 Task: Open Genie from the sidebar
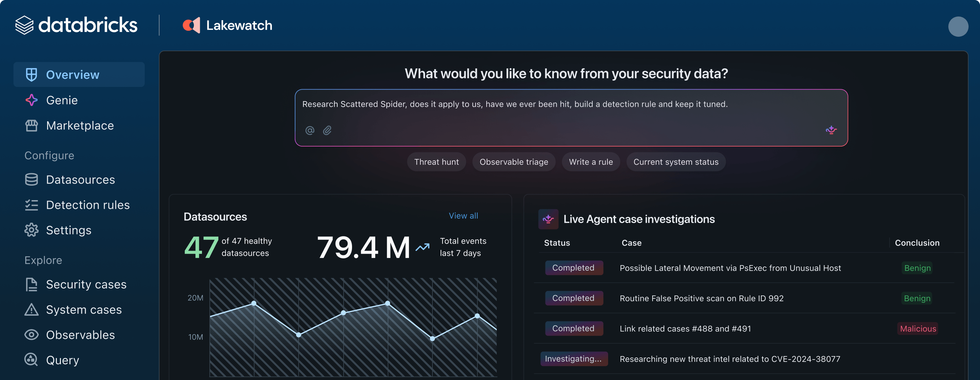[62, 100]
